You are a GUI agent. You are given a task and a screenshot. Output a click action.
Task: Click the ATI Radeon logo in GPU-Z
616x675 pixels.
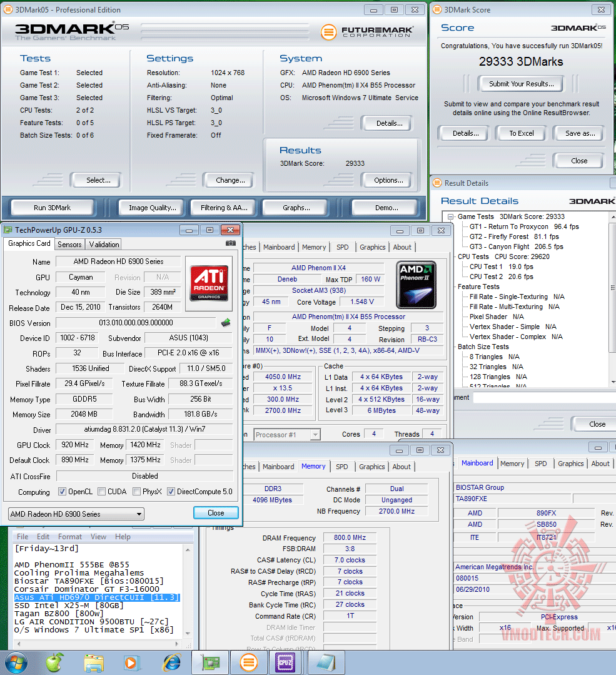(209, 283)
